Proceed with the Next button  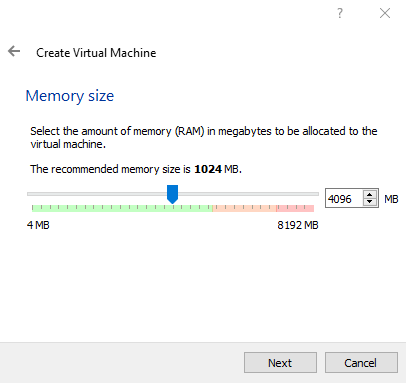280,363
